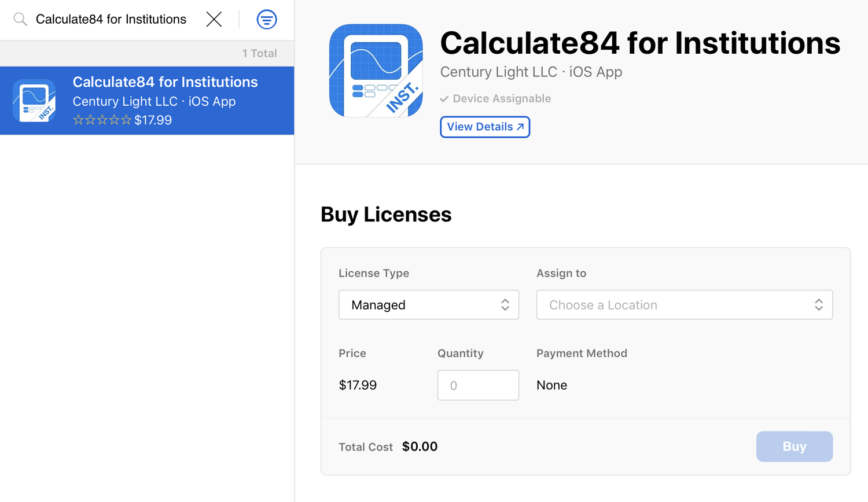Click the Assign to dropdown chevron arrows
Screen dimensions: 868x502
819,305
